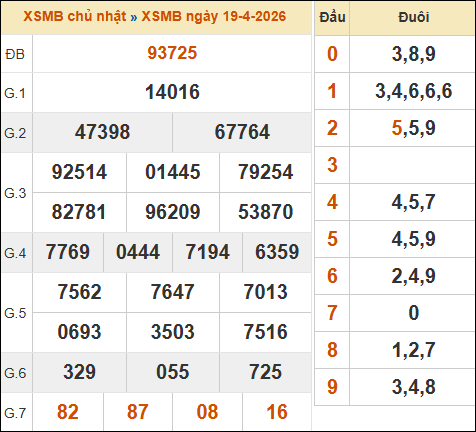Screen dimensions: 476x432
Task: Click G.3 number 53870
Action: (x=266, y=212)
